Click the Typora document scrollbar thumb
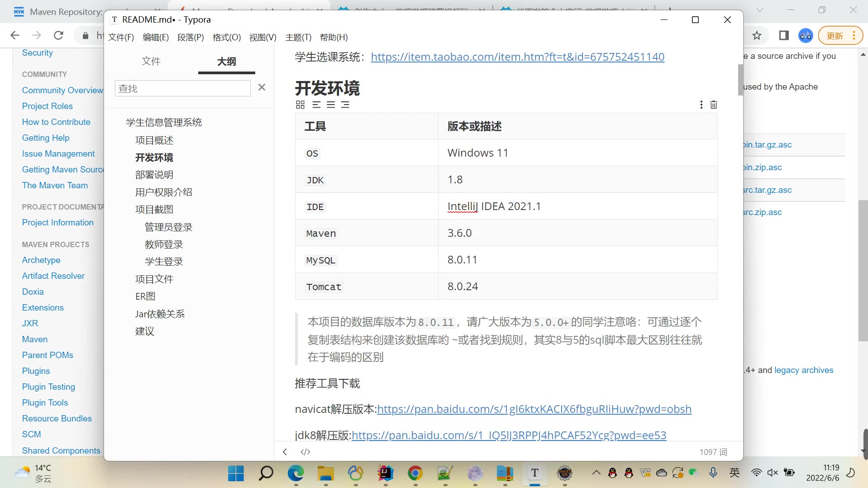The height and width of the screenshot is (488, 868). tap(740, 80)
